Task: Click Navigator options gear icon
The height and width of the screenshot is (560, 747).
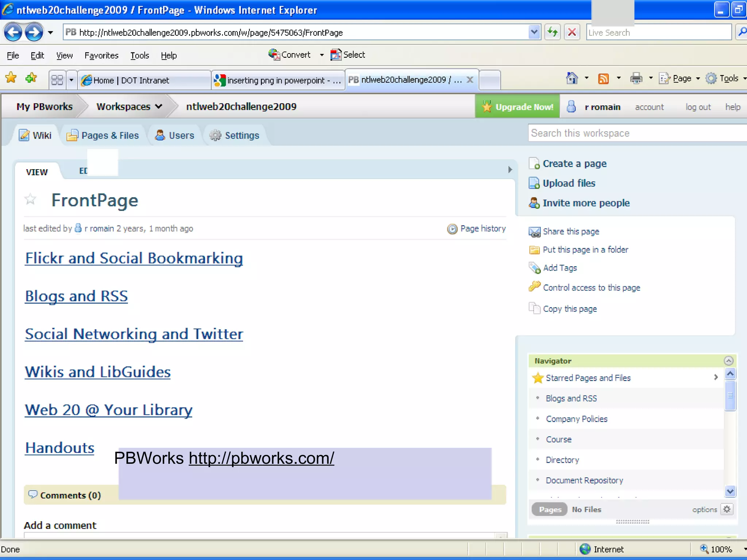Action: pyautogui.click(x=727, y=509)
